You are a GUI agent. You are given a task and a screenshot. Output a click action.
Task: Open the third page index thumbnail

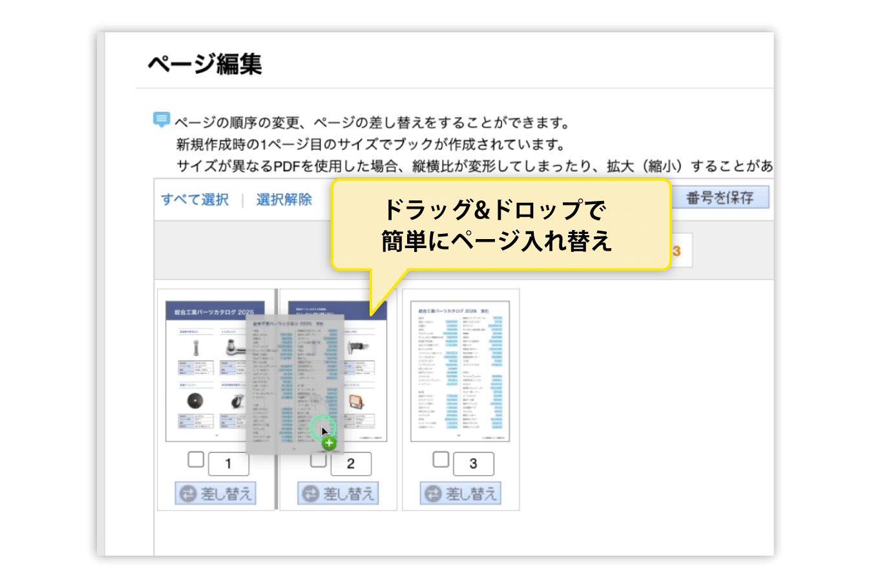point(460,372)
